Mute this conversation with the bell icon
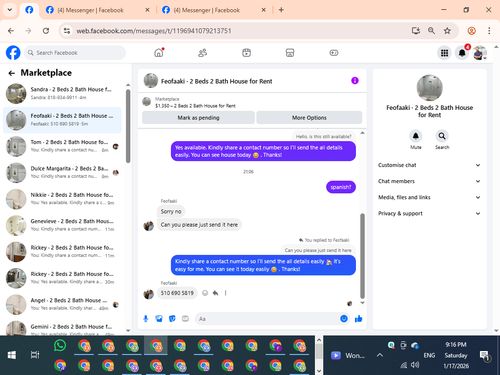This screenshot has width=500, height=375. coord(416,136)
